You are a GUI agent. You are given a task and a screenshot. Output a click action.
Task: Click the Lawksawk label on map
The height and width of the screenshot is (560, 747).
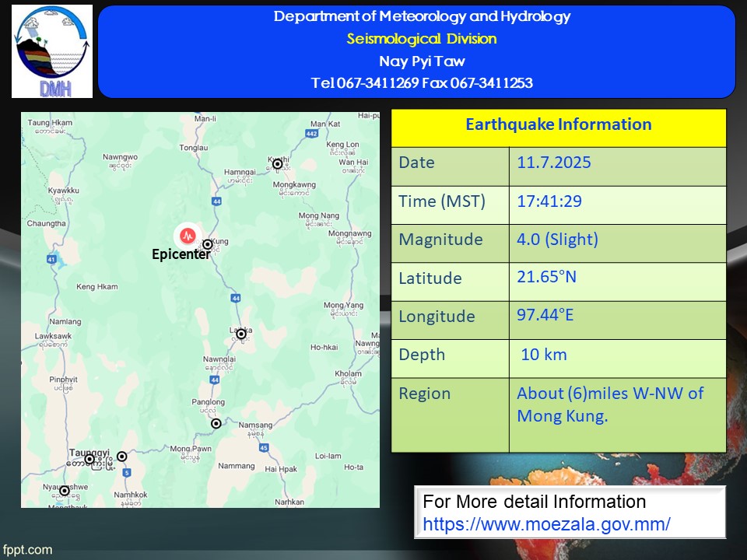(53, 336)
